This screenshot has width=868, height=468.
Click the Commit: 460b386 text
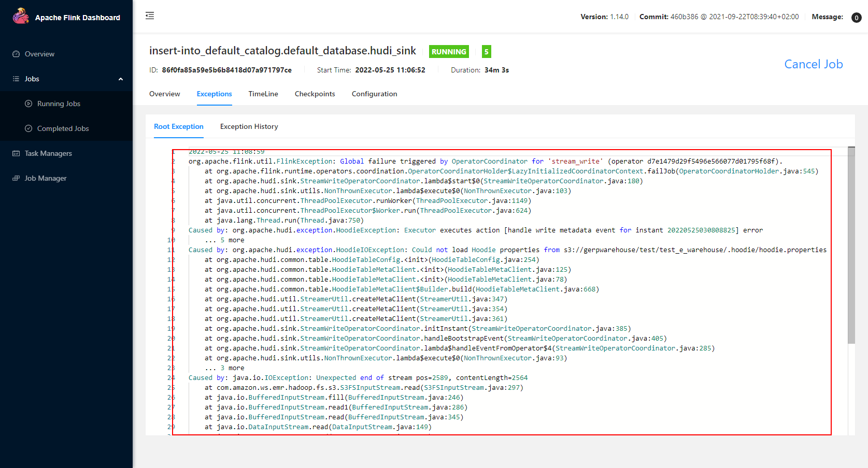(669, 17)
